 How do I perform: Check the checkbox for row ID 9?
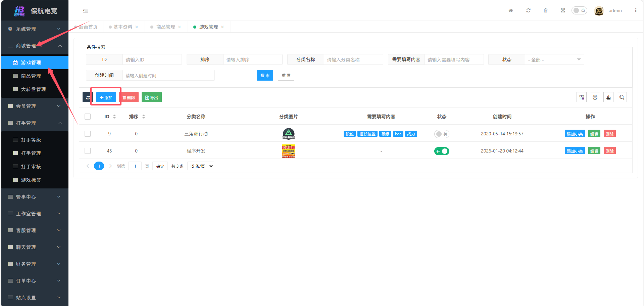tap(88, 134)
